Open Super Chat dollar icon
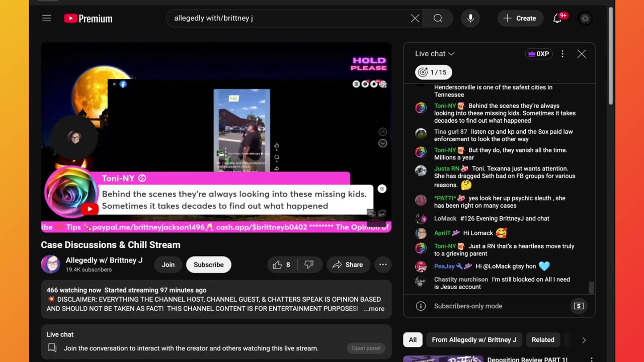644x362 pixels. click(x=579, y=306)
